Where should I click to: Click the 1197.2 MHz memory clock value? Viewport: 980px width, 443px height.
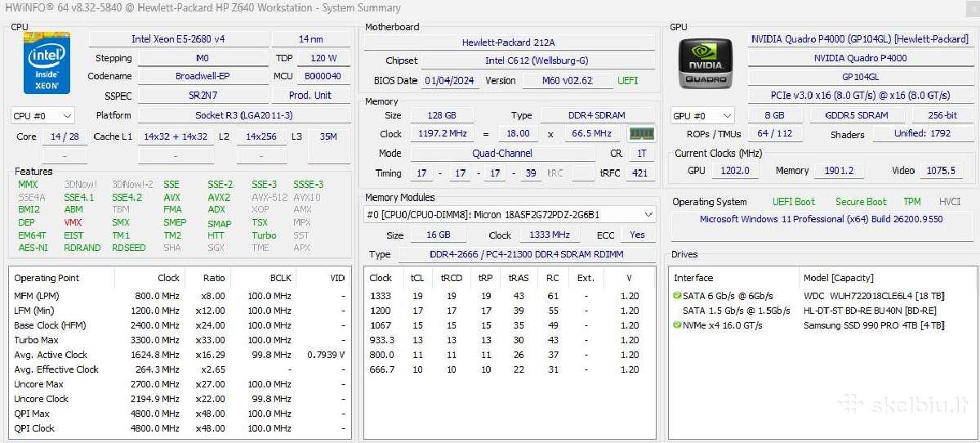point(440,133)
